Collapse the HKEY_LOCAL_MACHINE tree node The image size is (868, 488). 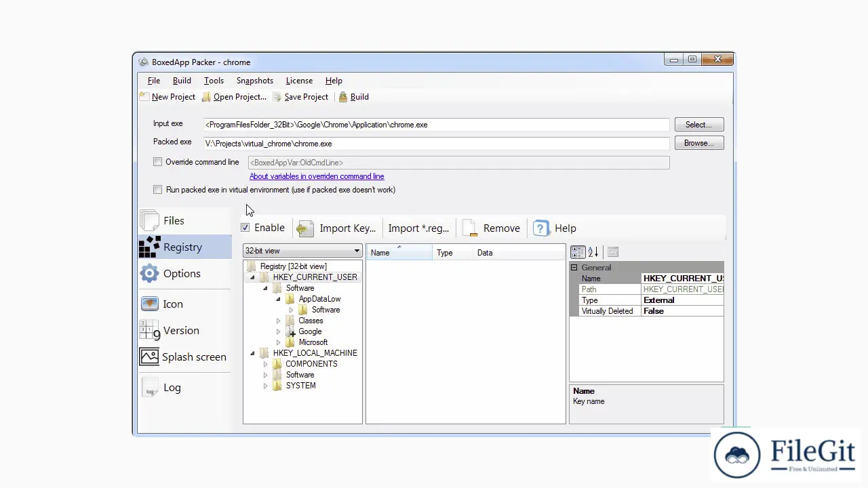(x=252, y=353)
